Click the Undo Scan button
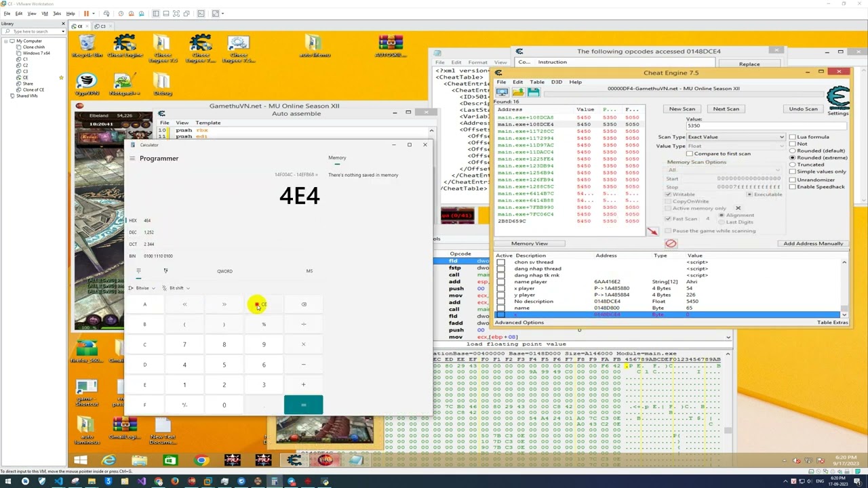This screenshot has width=868, height=488. 803,109
